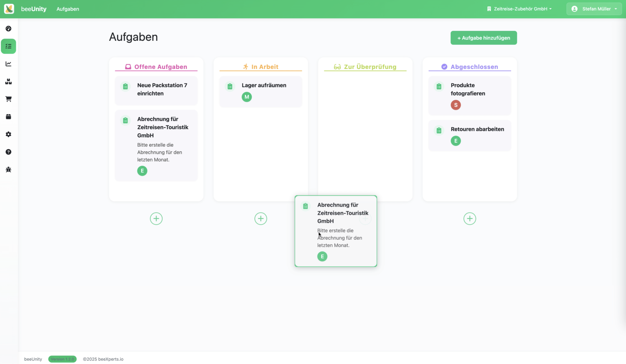
Task: Open the shopping cart sidebar icon
Action: coord(9,99)
